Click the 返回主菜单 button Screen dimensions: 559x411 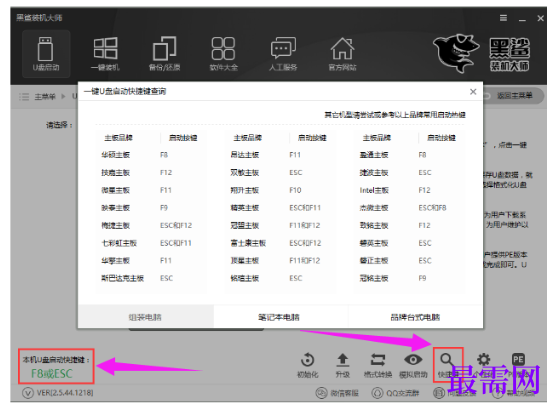click(513, 96)
